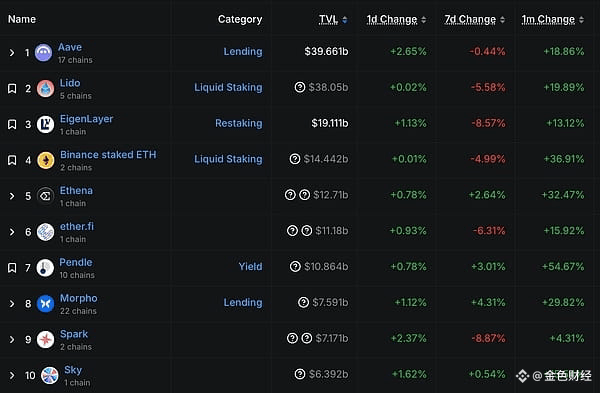Expand the Ethena row chevron
This screenshot has height=393, width=600.
[x=12, y=196]
